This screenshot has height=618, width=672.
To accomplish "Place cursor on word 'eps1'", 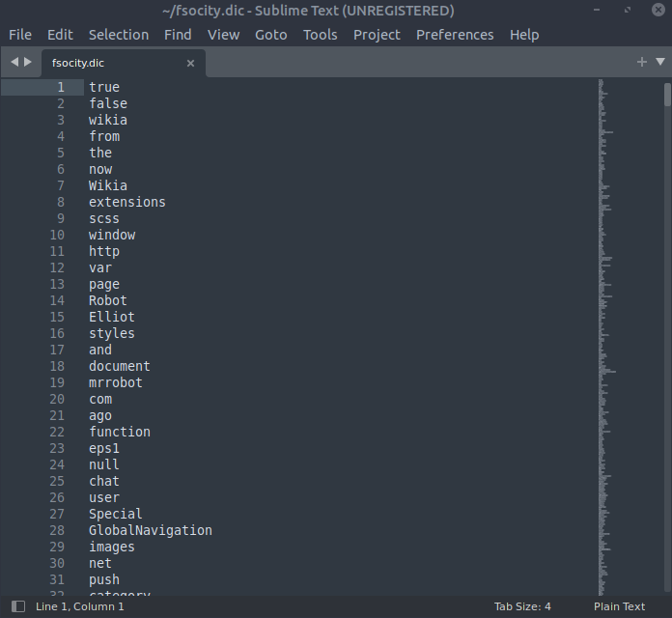I will [x=104, y=448].
